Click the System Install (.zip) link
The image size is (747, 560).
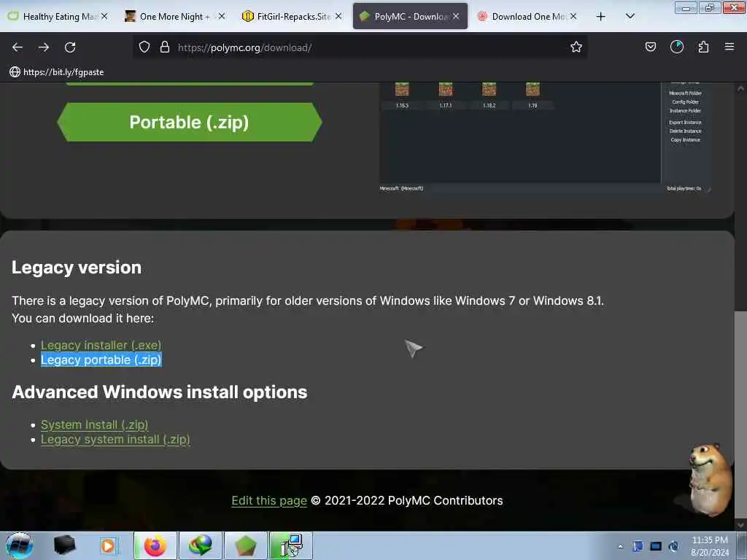(x=94, y=424)
